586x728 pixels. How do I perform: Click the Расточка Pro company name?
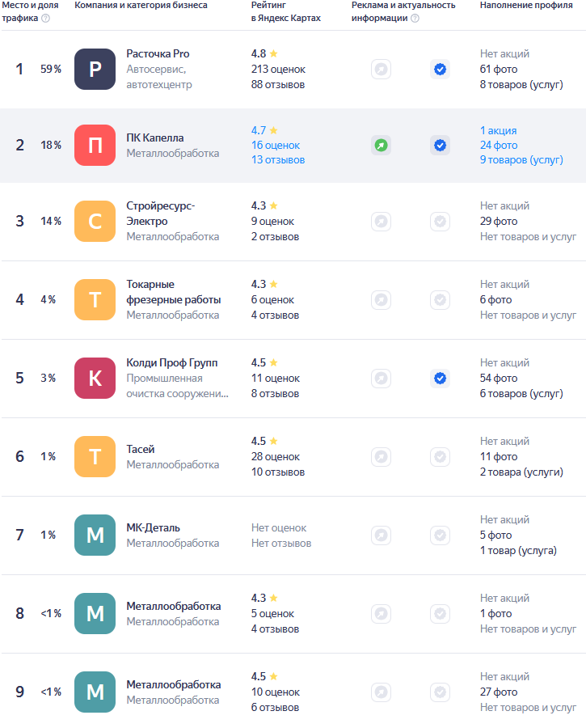[x=158, y=54]
